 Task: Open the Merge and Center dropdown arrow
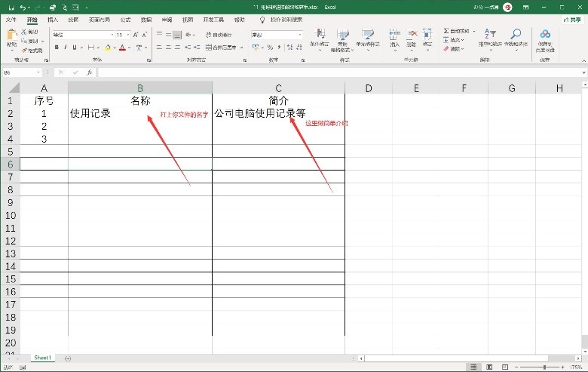click(x=242, y=48)
